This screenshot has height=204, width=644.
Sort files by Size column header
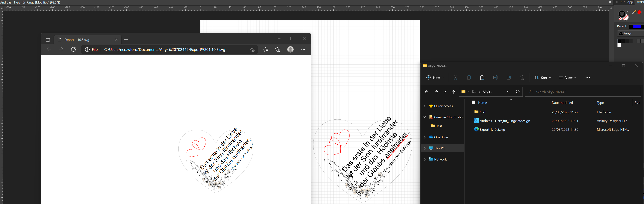pos(637,103)
